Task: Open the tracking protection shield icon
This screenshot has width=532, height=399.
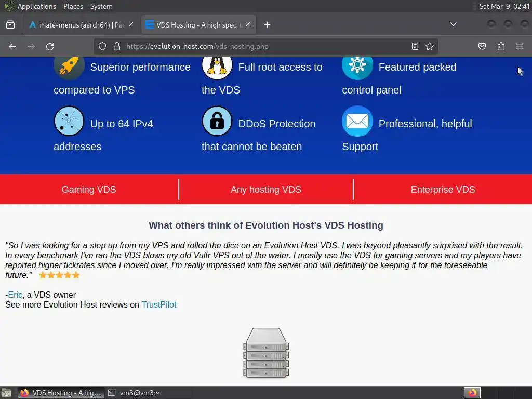Action: 102,46
